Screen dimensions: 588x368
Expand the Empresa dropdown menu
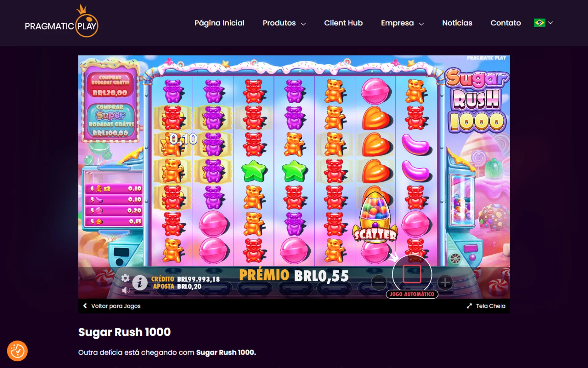tap(402, 23)
